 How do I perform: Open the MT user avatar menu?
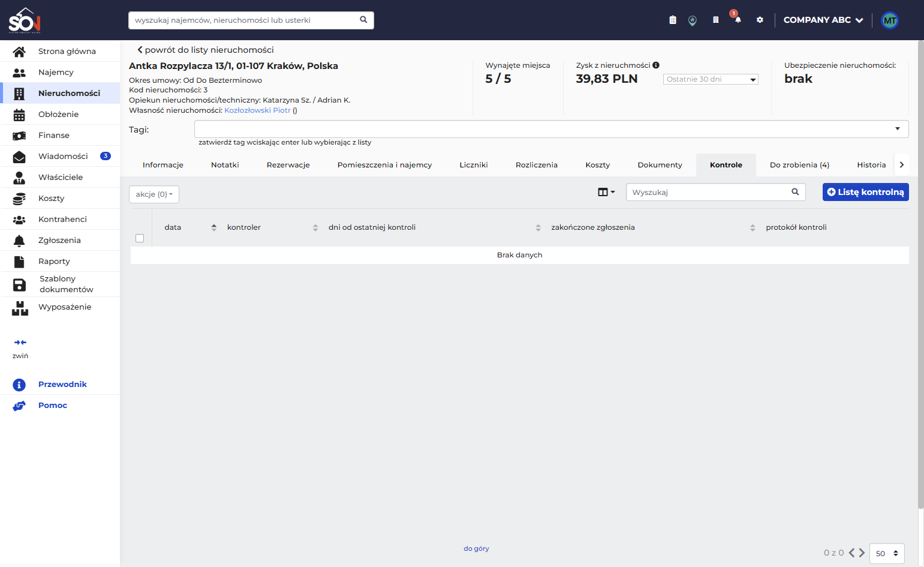point(890,20)
